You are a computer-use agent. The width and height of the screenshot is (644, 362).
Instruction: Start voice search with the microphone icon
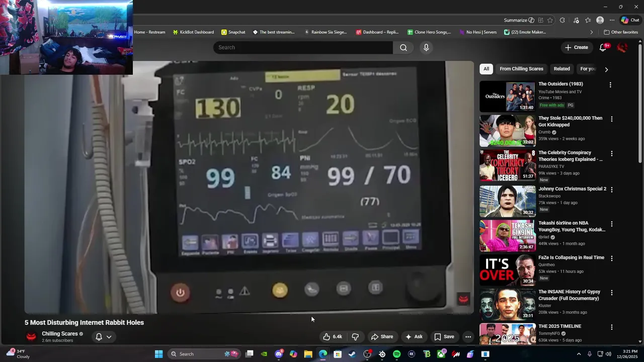click(x=426, y=47)
